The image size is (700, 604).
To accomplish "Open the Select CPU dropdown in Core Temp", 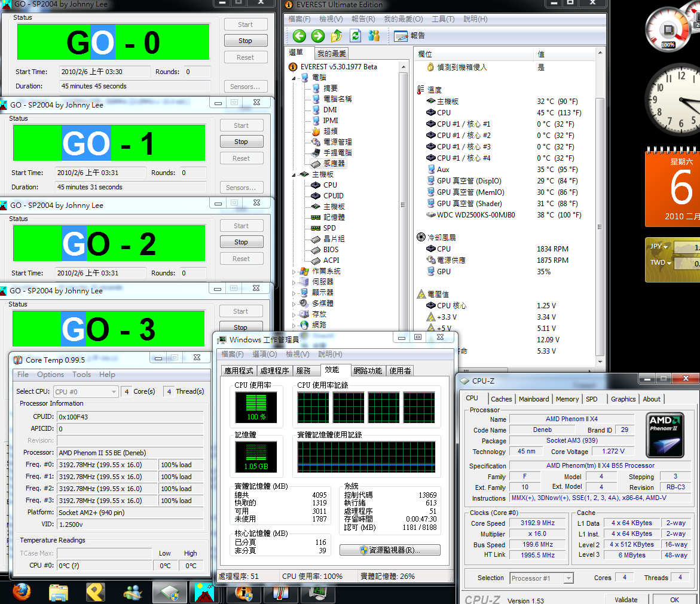I will (85, 392).
